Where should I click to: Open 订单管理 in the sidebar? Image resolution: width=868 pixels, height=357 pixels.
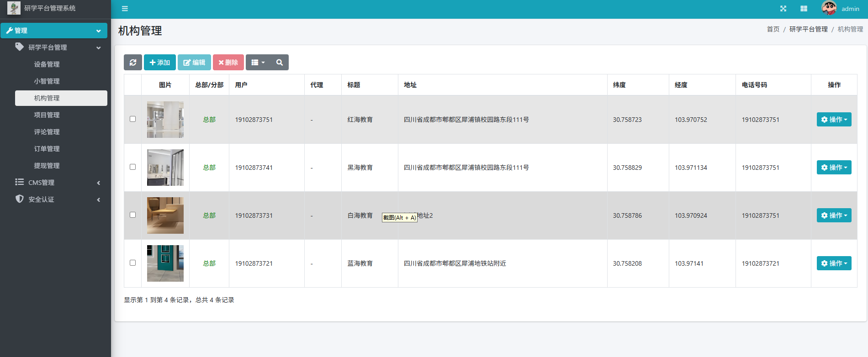click(x=47, y=149)
